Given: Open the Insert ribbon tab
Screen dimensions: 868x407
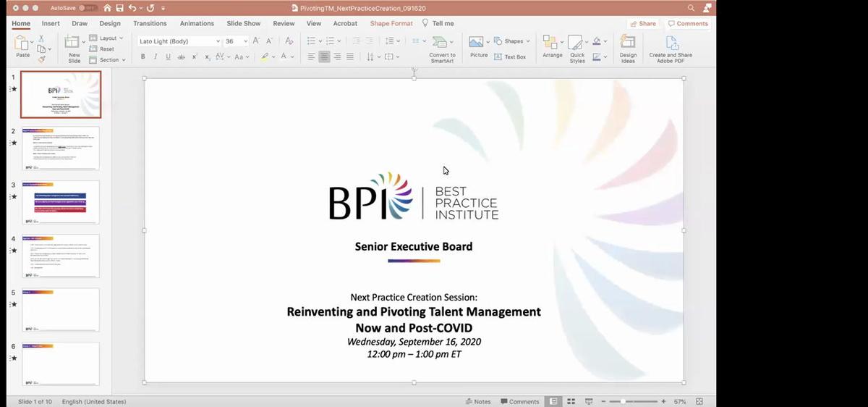Looking at the screenshot, I should point(51,23).
